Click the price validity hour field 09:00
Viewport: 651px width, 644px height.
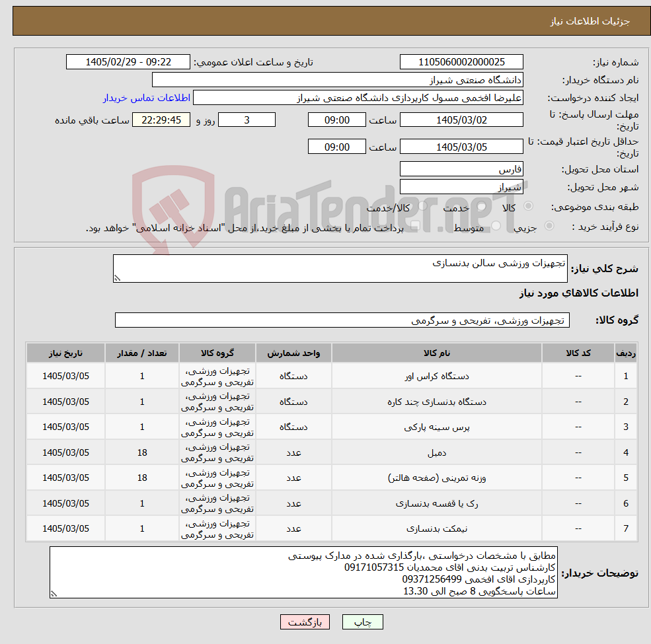336,147
